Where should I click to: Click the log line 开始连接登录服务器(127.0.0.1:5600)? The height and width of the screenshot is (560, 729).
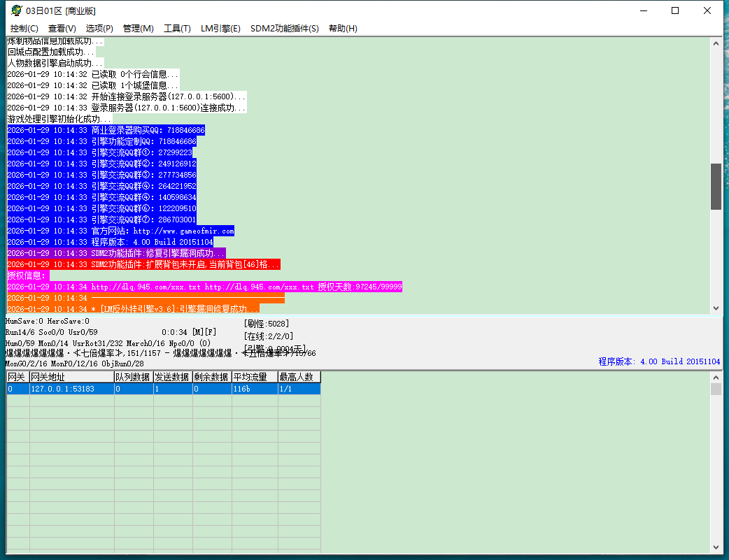point(127,96)
